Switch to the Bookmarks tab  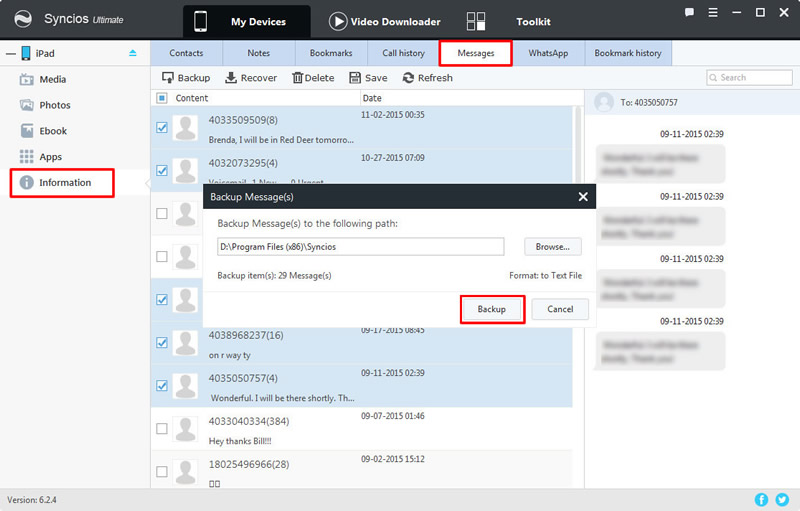pos(331,53)
